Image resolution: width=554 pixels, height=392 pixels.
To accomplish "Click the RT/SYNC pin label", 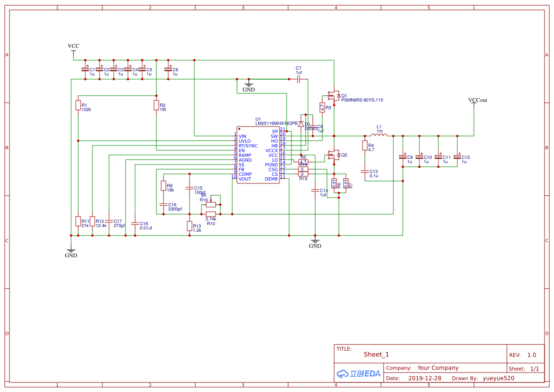I will click(248, 146).
